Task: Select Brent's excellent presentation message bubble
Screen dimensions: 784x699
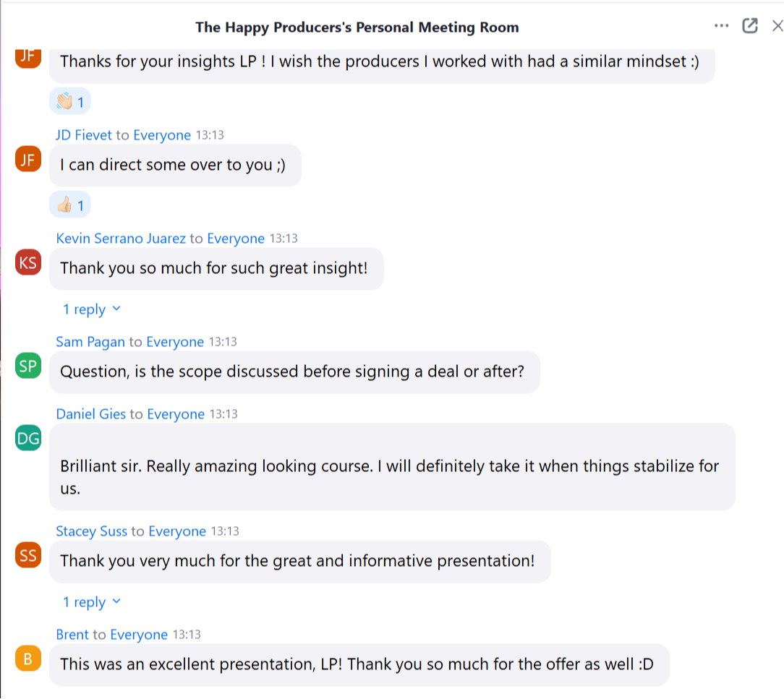Action: click(x=358, y=664)
